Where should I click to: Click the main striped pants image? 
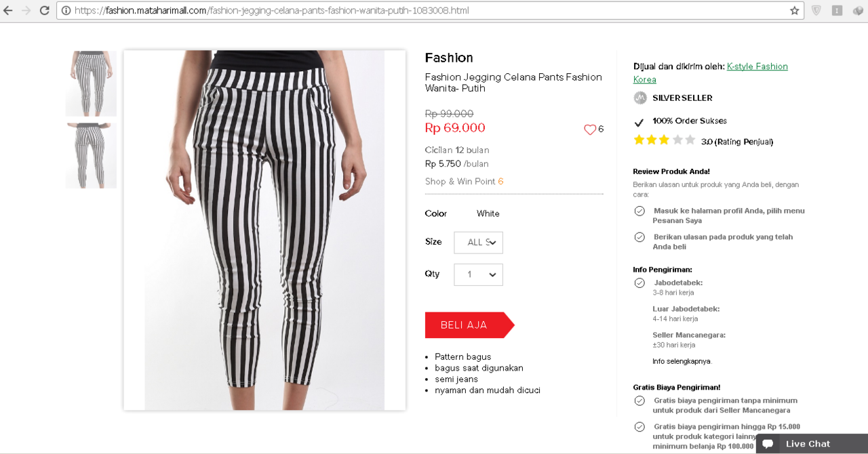pyautogui.click(x=264, y=230)
